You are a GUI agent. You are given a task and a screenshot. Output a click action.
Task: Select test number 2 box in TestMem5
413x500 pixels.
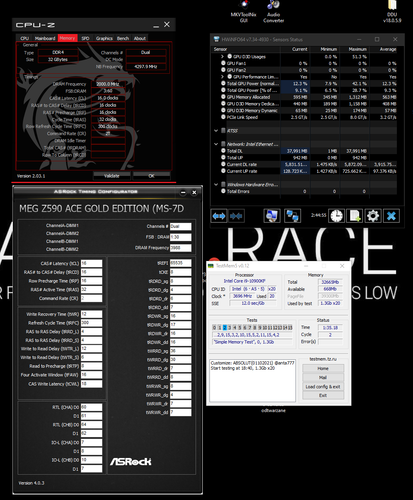point(225,328)
